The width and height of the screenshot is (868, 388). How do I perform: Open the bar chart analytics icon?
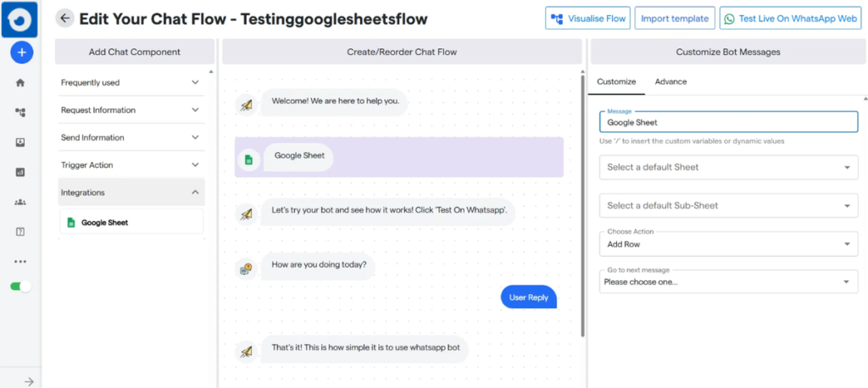[20, 172]
